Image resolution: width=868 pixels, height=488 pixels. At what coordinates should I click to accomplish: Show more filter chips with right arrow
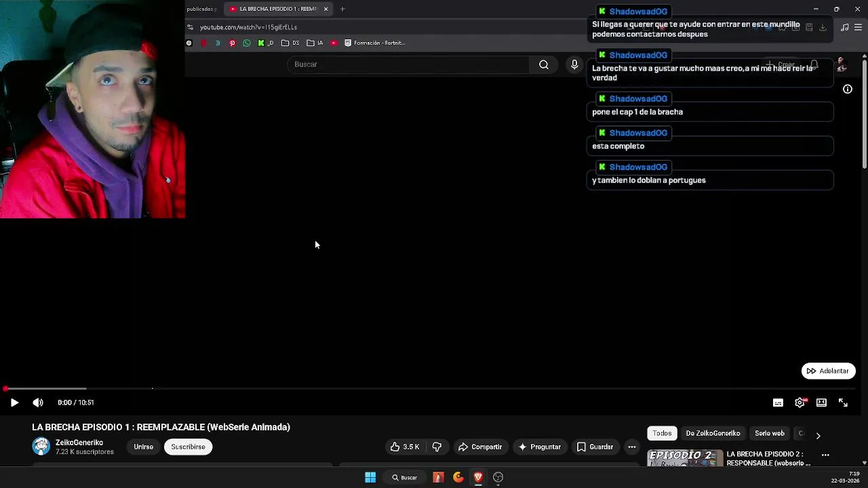[818, 435]
